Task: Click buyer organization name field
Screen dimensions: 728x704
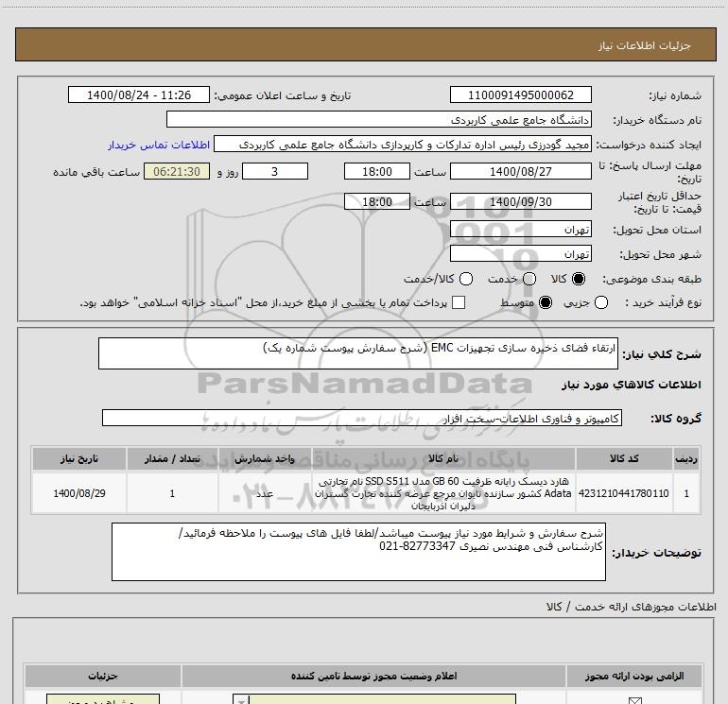Action: 379,119
